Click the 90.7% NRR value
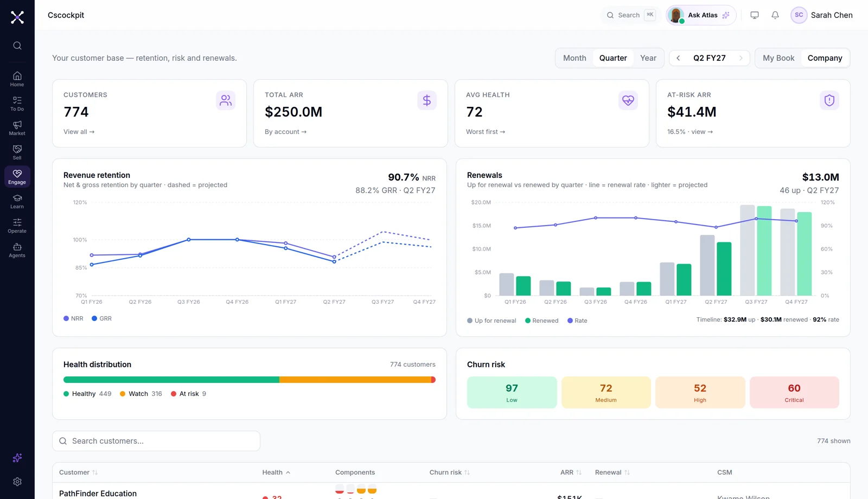 403,177
